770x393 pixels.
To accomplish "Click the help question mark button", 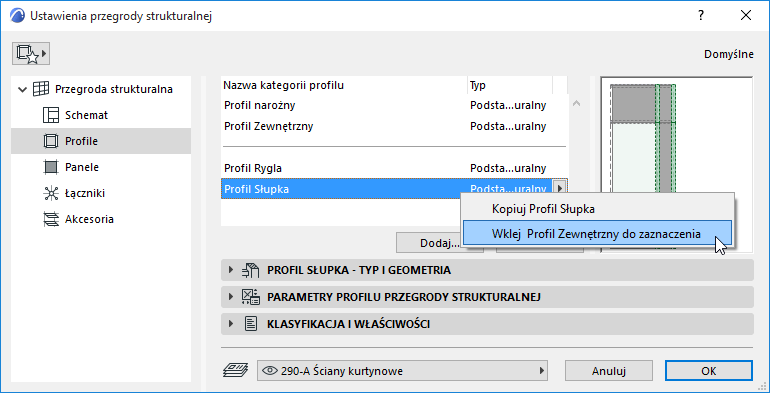I will (701, 16).
